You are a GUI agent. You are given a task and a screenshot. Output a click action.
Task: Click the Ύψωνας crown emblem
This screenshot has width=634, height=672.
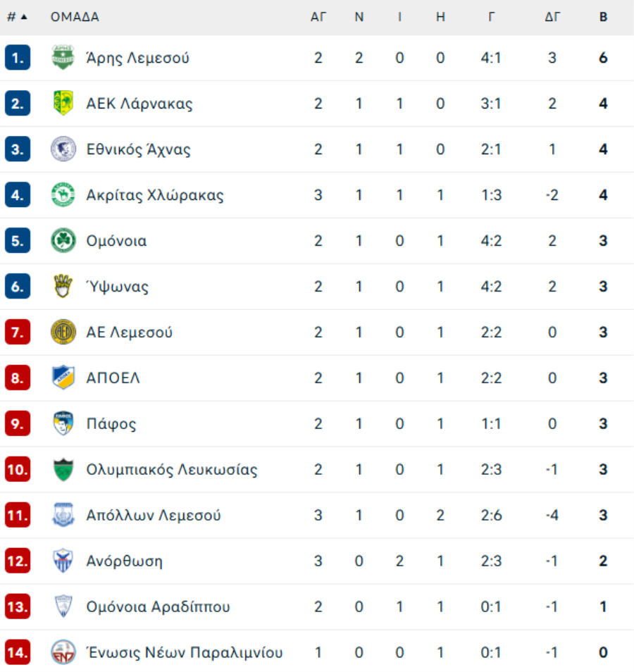[63, 286]
